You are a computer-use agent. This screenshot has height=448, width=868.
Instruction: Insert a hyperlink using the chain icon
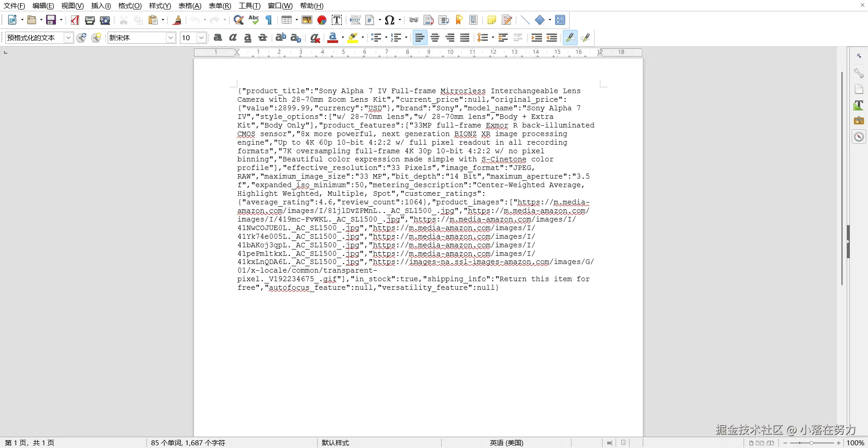(414, 20)
